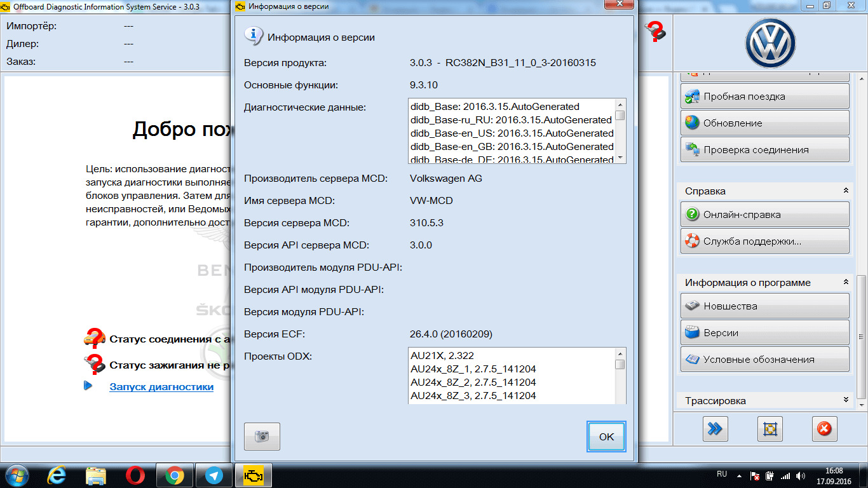
Task: Open Opera browser from taskbar
Action: [135, 475]
